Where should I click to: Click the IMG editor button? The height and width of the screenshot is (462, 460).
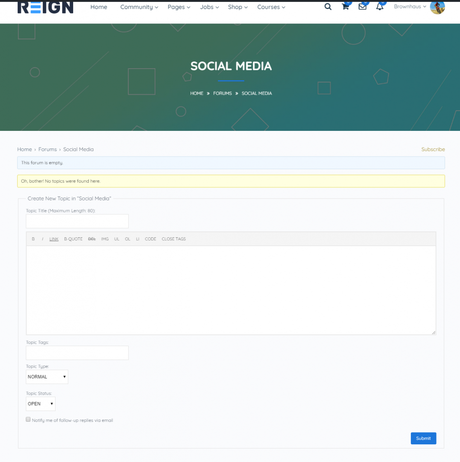[x=105, y=239]
